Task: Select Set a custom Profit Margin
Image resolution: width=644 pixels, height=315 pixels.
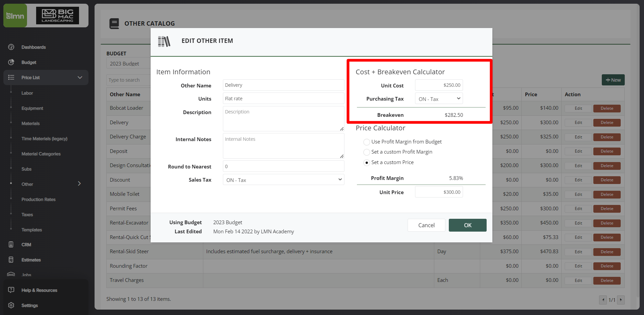Action: click(366, 152)
